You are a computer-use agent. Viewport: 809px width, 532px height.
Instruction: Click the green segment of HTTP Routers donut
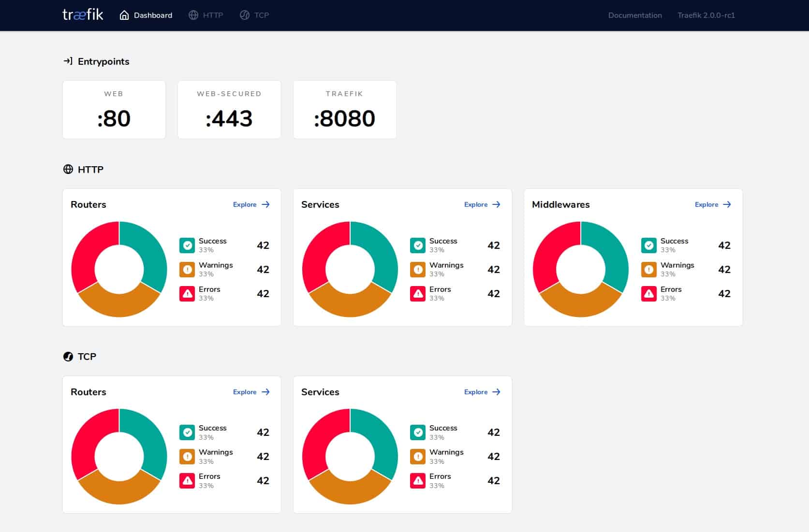[150, 251]
